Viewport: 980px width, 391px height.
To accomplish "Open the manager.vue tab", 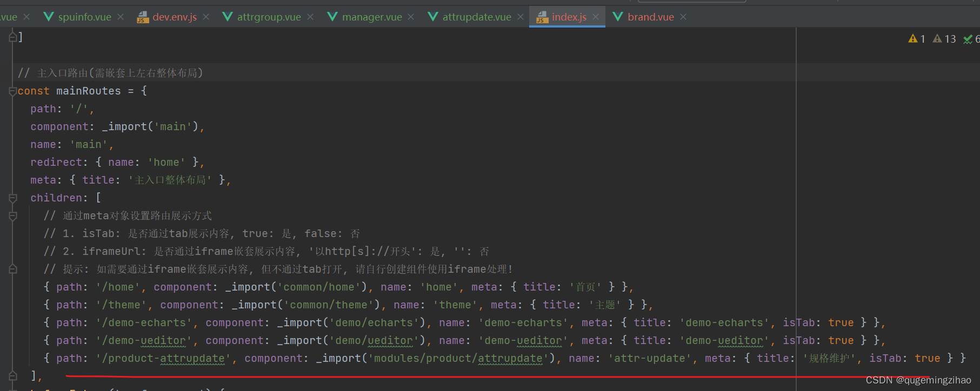I will point(372,17).
